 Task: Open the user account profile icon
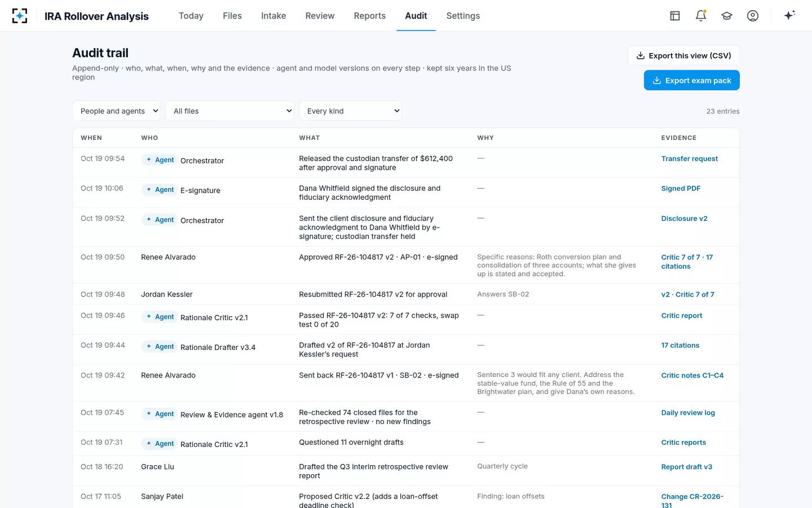tap(753, 16)
